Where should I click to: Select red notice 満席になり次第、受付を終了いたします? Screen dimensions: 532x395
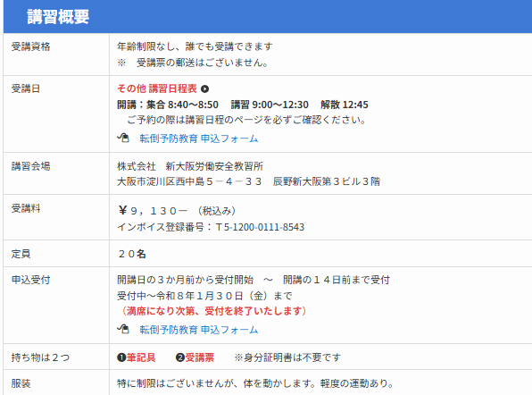coord(214,311)
